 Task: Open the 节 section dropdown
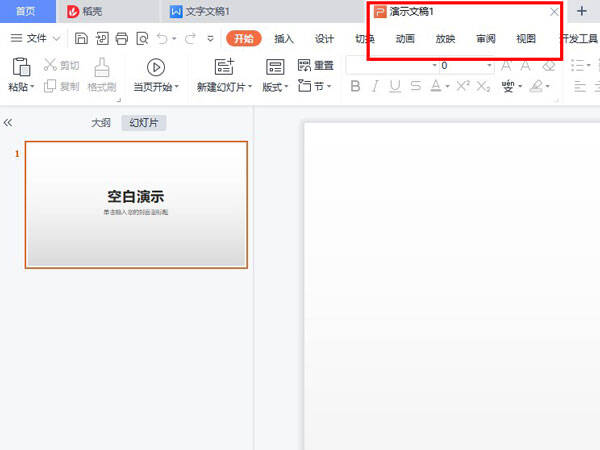315,86
